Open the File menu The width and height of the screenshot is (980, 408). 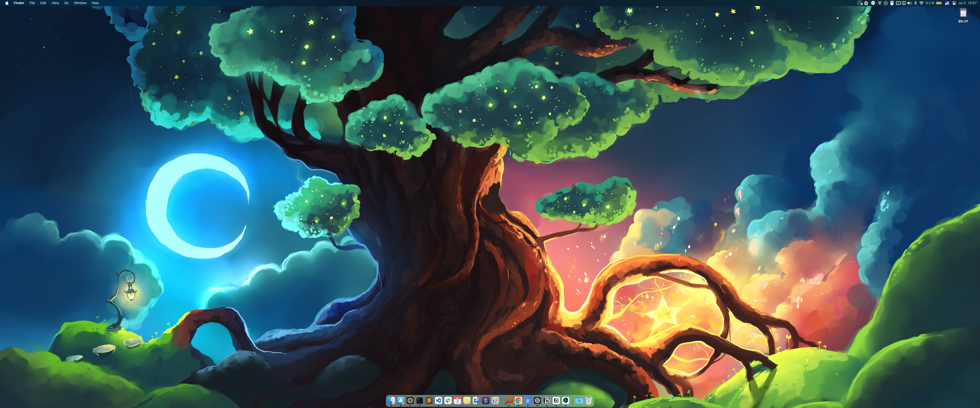32,3
